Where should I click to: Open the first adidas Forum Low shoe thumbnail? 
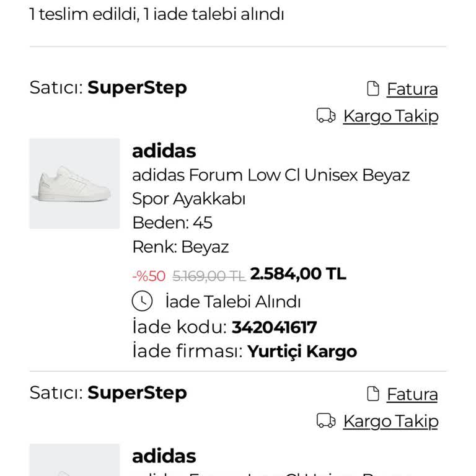point(74,183)
